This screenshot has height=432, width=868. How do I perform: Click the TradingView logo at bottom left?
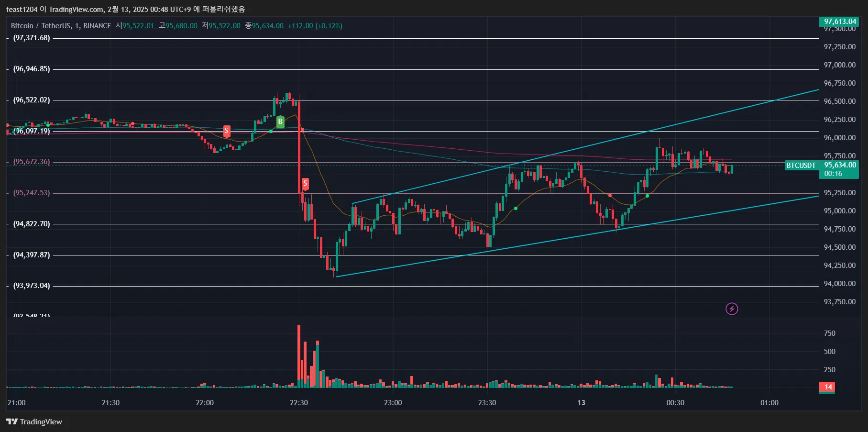34,421
